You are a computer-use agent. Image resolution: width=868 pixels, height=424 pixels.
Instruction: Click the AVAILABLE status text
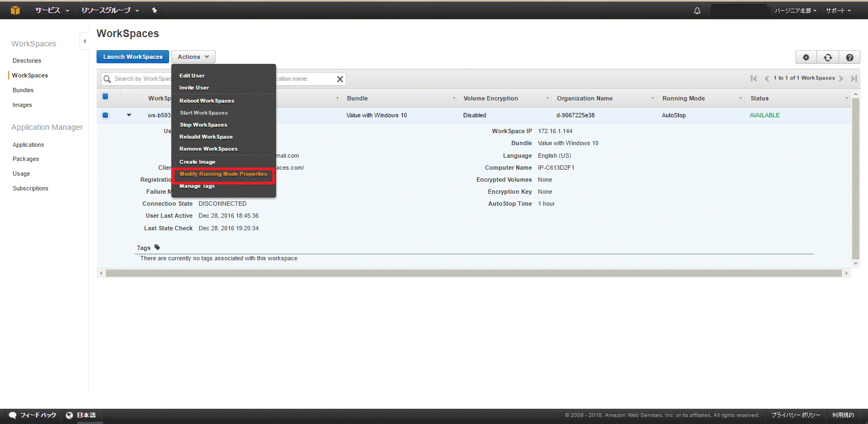(764, 115)
